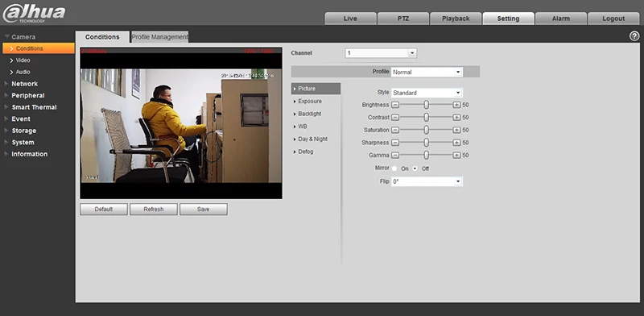This screenshot has width=644, height=316.
Task: Click the Dahua Technology logo
Action: pyautogui.click(x=34, y=13)
